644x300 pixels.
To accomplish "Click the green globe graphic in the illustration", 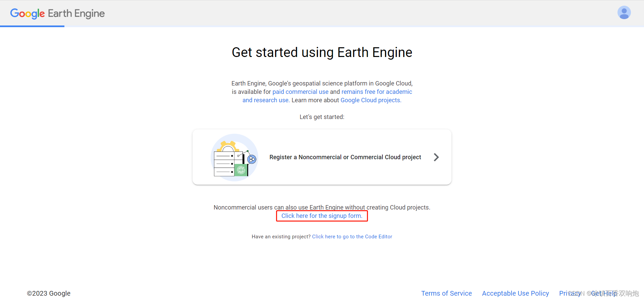I will pyautogui.click(x=241, y=170).
